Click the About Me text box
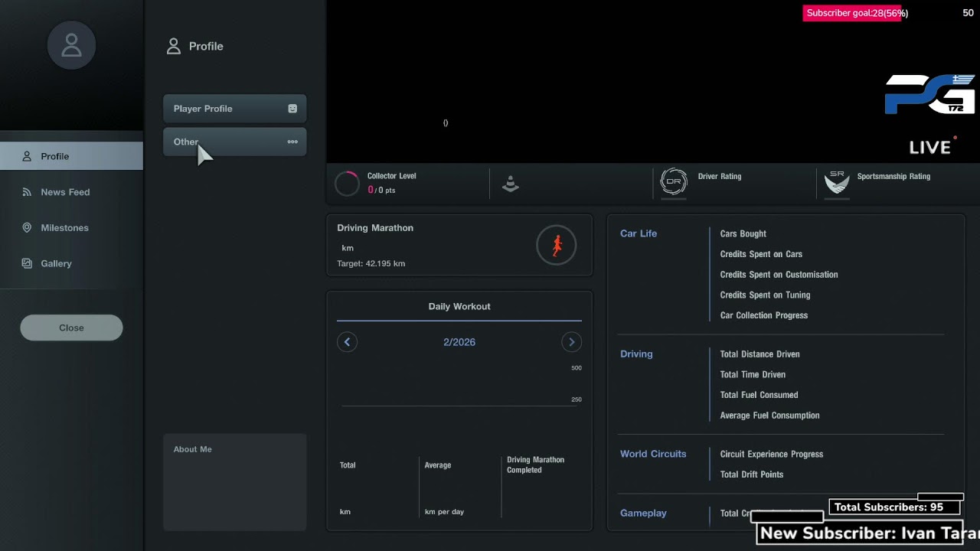 click(235, 482)
